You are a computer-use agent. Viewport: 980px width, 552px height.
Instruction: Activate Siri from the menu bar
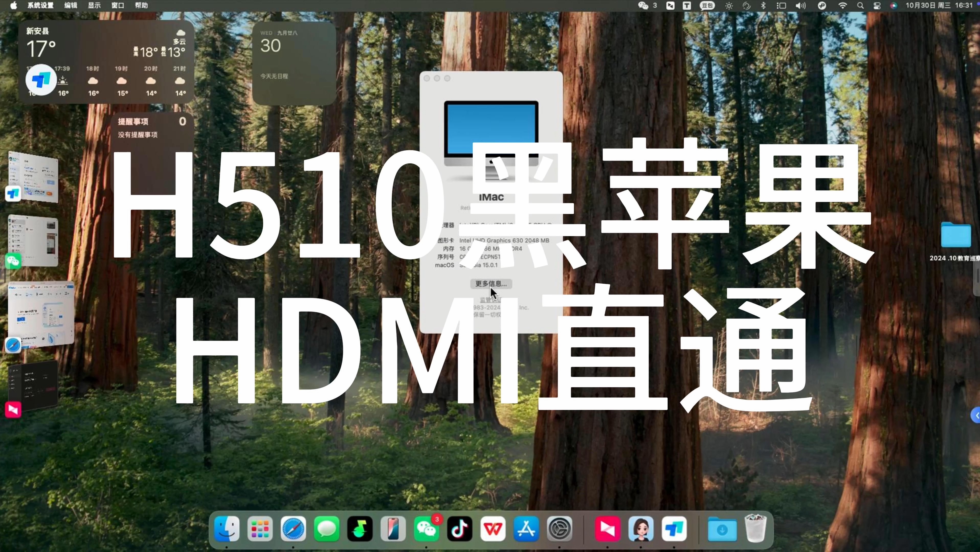pos(894,5)
